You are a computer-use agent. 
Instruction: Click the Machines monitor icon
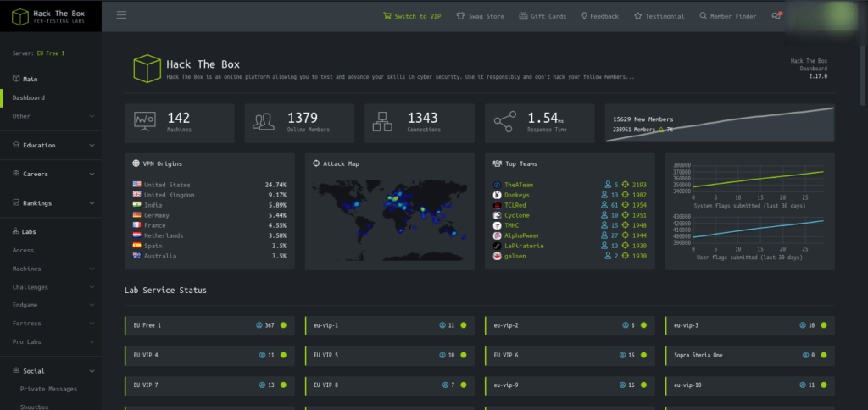[x=145, y=123]
